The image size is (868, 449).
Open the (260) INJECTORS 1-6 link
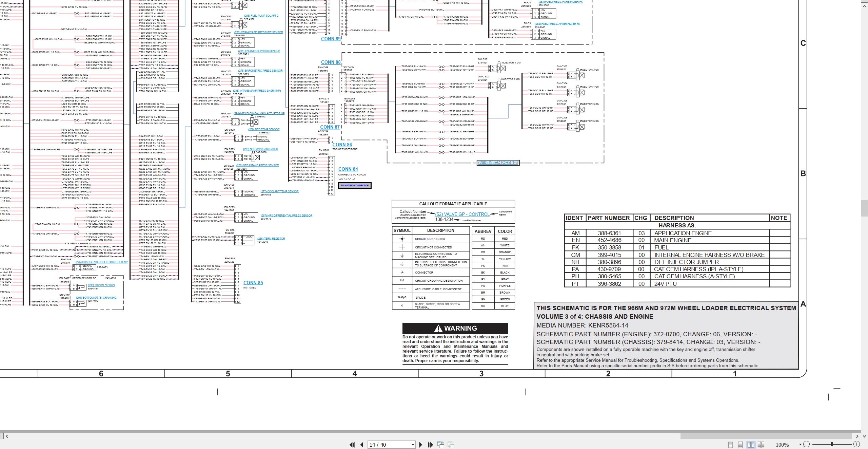tap(498, 163)
